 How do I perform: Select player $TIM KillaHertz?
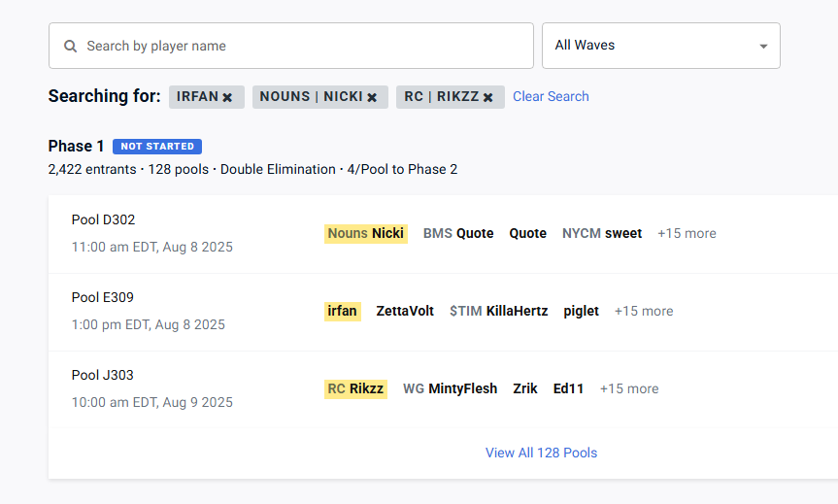pos(499,311)
